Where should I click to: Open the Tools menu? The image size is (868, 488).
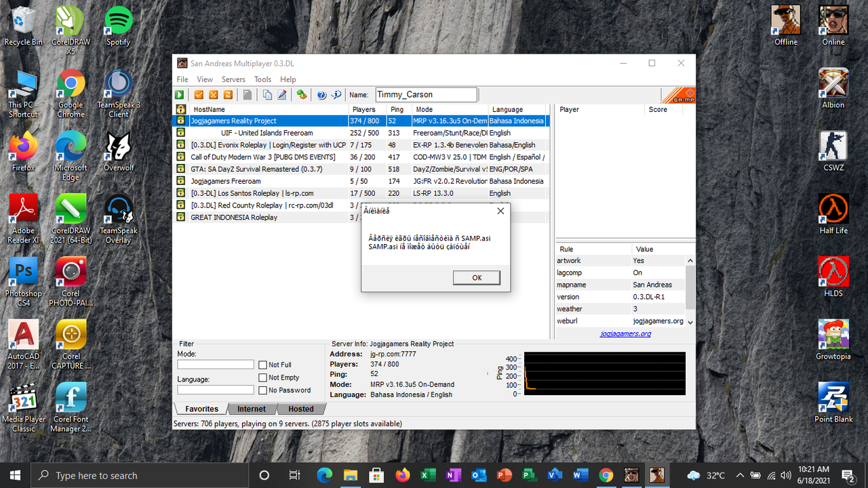click(x=262, y=79)
